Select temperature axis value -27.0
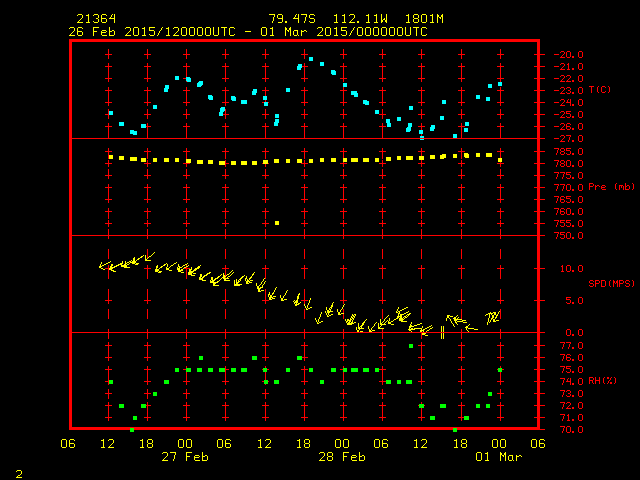640x480 pixels. pos(569,139)
